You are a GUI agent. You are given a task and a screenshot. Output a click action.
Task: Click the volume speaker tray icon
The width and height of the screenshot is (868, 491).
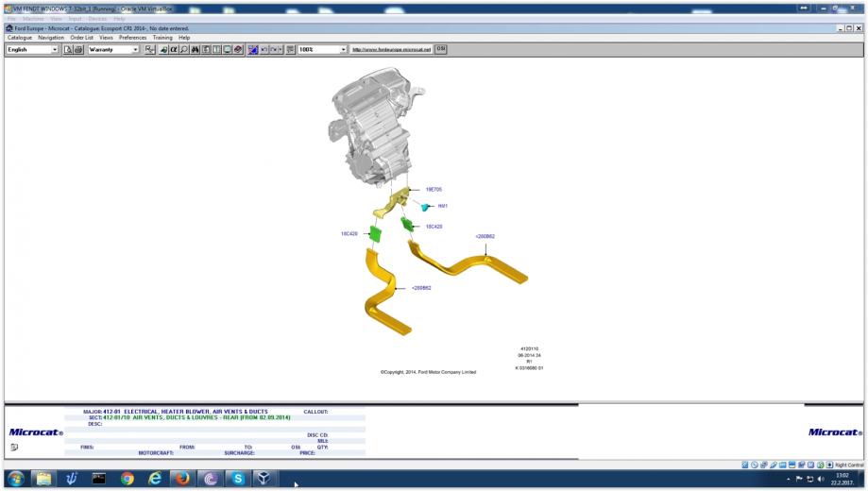[821, 479]
